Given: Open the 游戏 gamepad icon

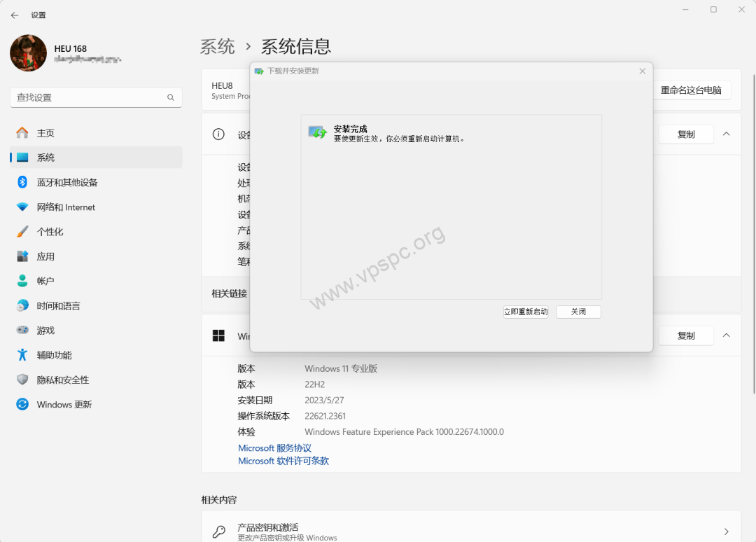Looking at the screenshot, I should [x=22, y=330].
